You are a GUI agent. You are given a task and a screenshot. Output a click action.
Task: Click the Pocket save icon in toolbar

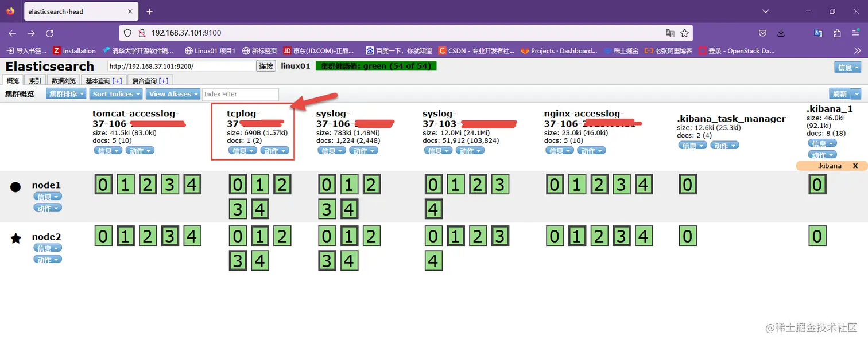[x=762, y=33]
